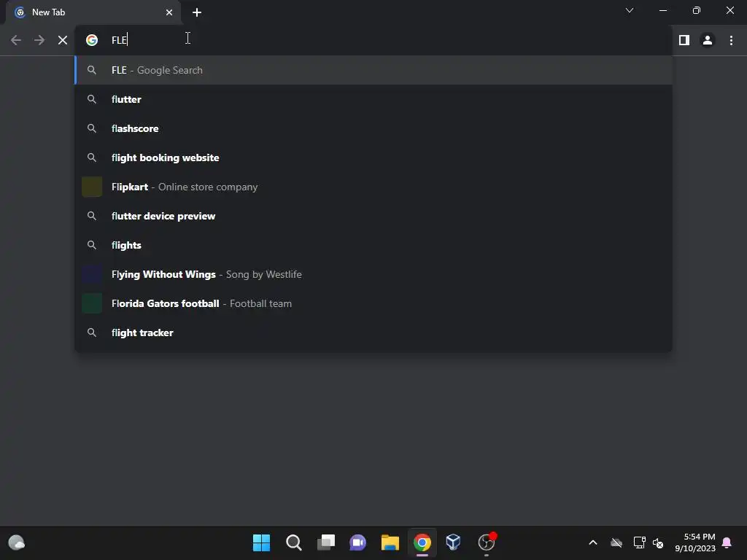Click the Flying Without Wings thumbnail
The width and height of the screenshot is (747, 560).
(92, 274)
